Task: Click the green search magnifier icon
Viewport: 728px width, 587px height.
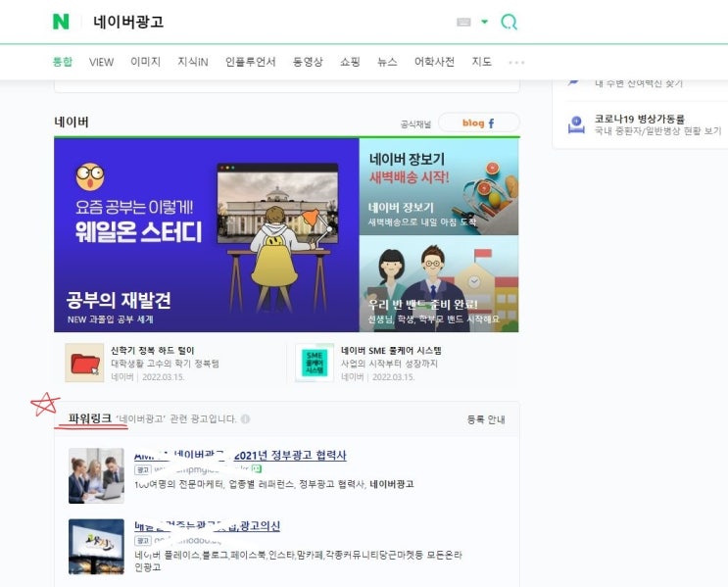Action: click(509, 22)
